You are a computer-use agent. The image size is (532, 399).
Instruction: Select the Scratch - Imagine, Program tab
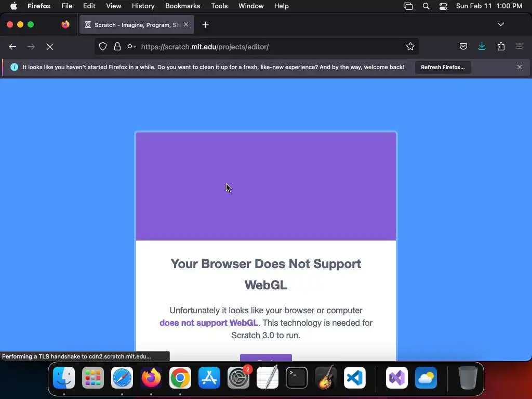137,25
